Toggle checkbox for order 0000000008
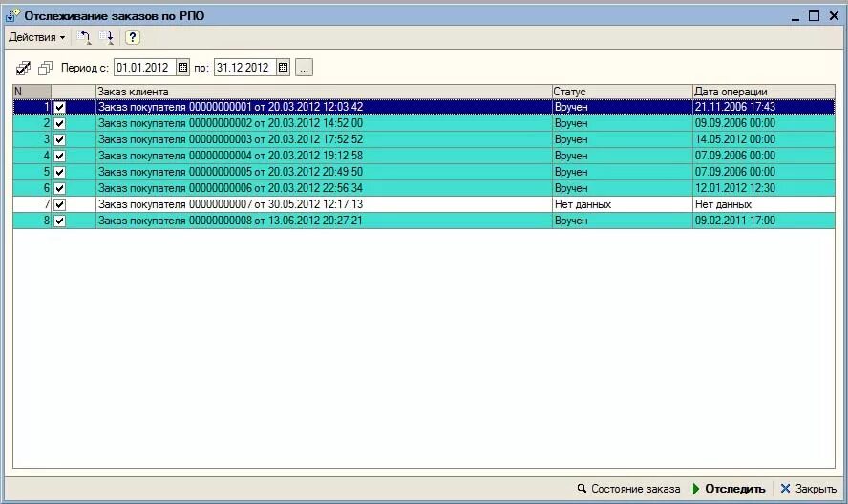The height and width of the screenshot is (504, 848). [59, 220]
